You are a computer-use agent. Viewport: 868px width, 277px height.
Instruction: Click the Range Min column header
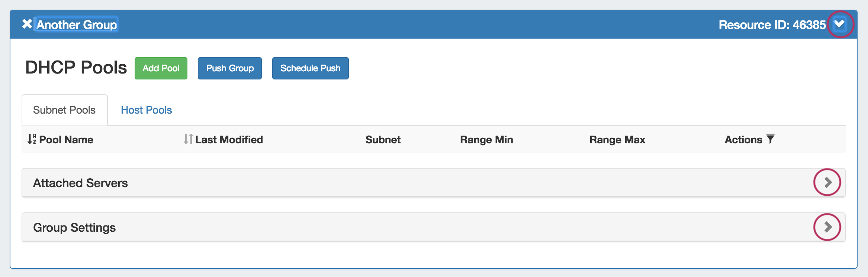pyautogui.click(x=486, y=140)
